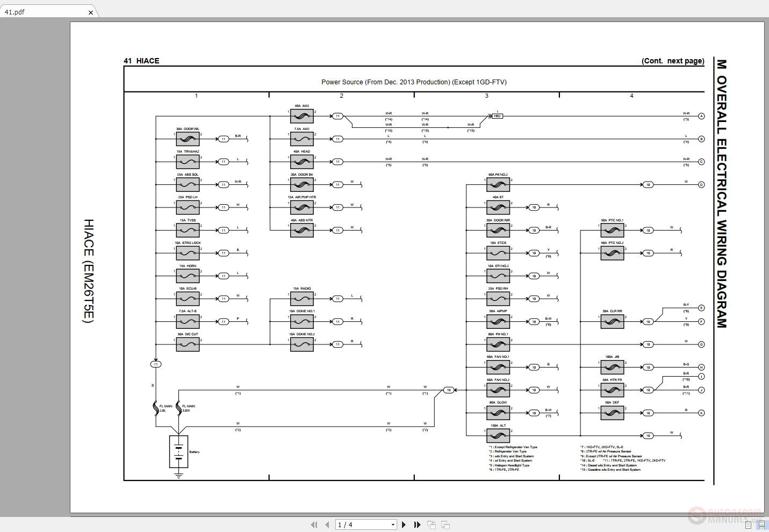
Task: Click the 7.5A ALT-S fuse
Action: [x=188, y=322]
